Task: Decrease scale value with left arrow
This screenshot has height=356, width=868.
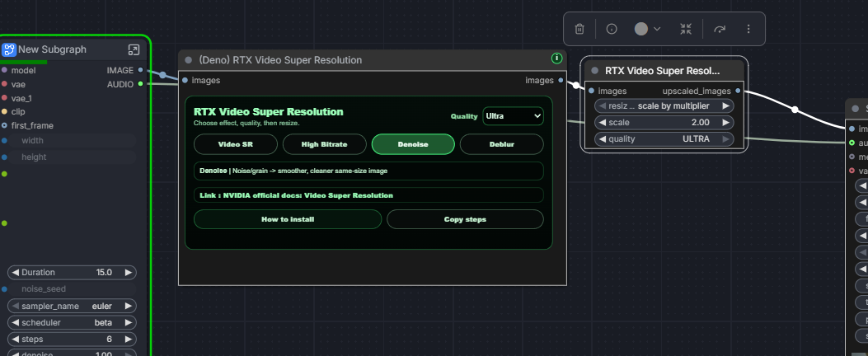Action: pos(602,122)
